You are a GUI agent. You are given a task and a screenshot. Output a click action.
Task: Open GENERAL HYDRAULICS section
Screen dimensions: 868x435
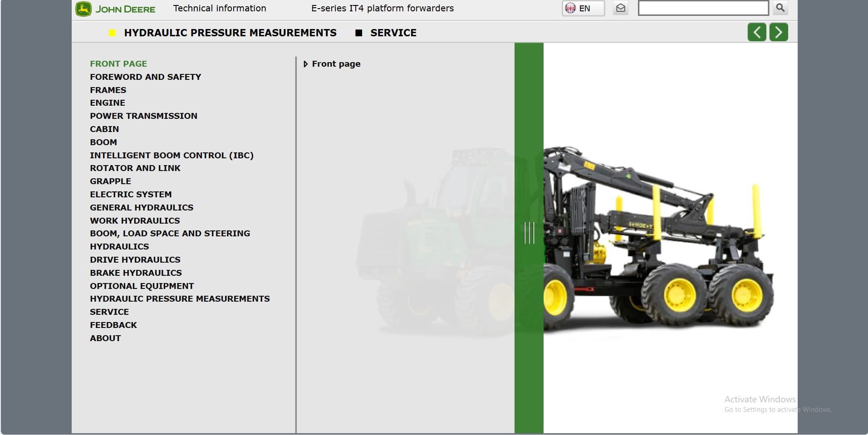point(142,208)
